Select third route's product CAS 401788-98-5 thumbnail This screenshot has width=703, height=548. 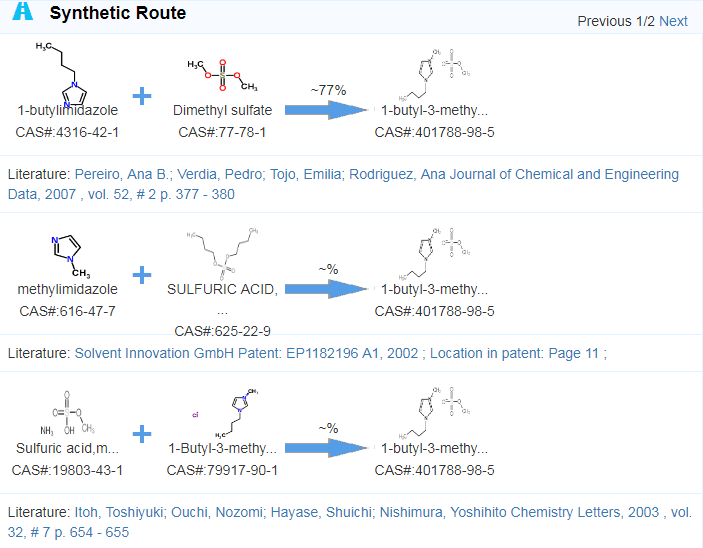434,413
